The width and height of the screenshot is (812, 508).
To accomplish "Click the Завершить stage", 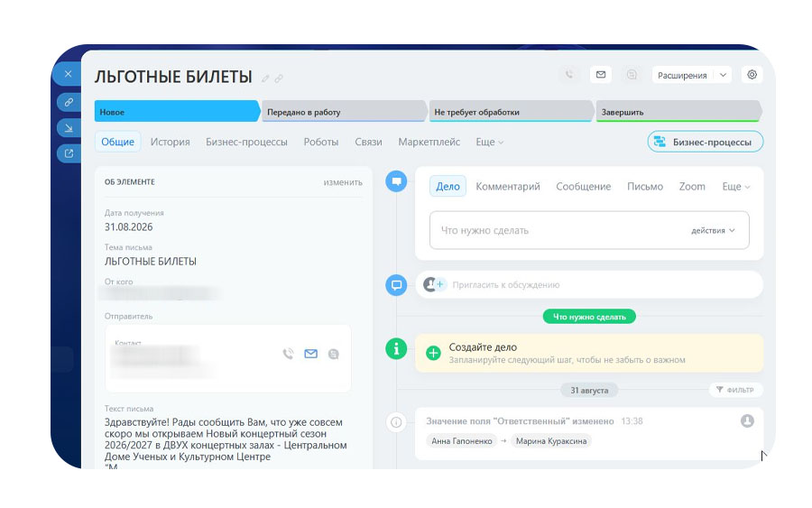I will coord(678,111).
